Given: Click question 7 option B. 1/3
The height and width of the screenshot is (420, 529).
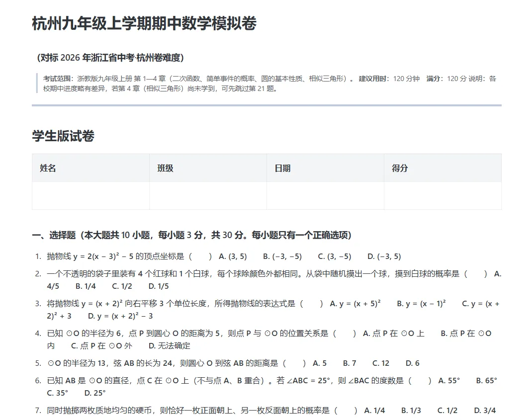Looking at the screenshot, I should (x=411, y=411).
